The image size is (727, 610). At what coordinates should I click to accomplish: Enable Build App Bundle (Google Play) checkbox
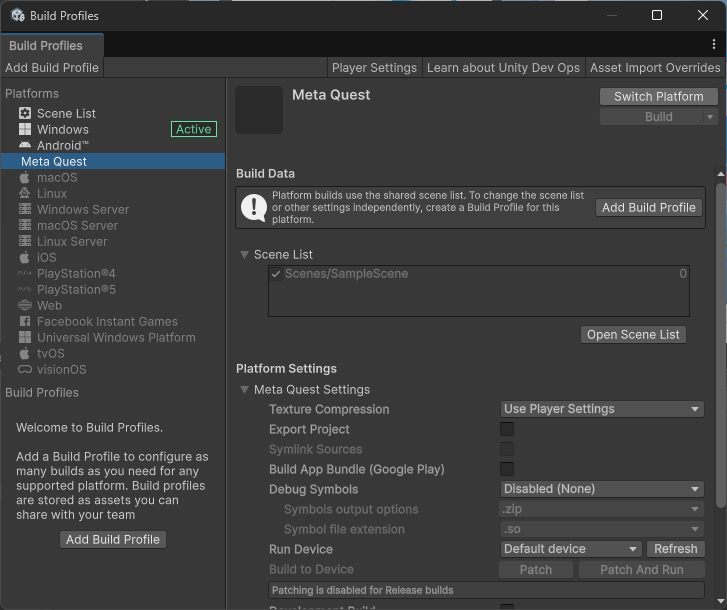pyautogui.click(x=507, y=469)
